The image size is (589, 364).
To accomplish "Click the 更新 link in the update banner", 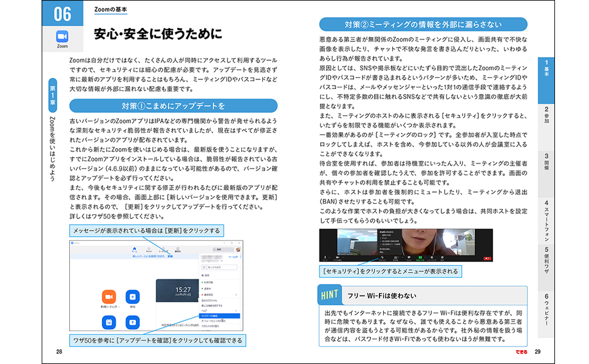I will (x=170, y=256).
